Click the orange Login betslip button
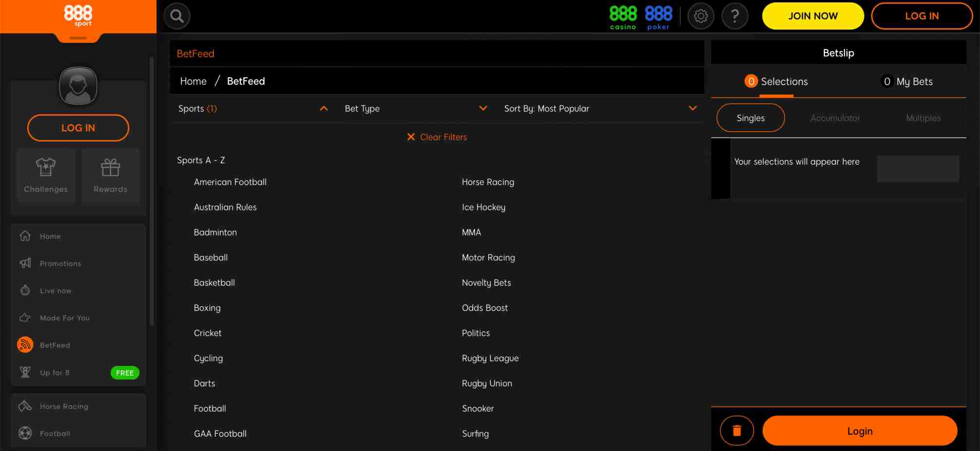The height and width of the screenshot is (451, 980). 859,431
